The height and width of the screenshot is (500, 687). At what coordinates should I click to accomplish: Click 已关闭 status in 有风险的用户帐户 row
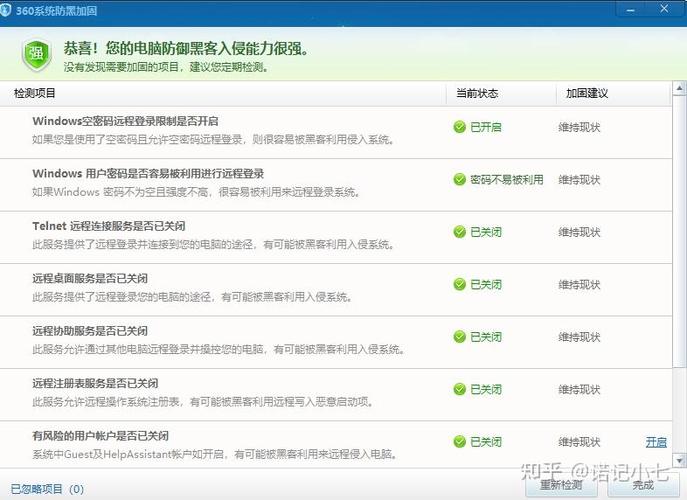[486, 442]
